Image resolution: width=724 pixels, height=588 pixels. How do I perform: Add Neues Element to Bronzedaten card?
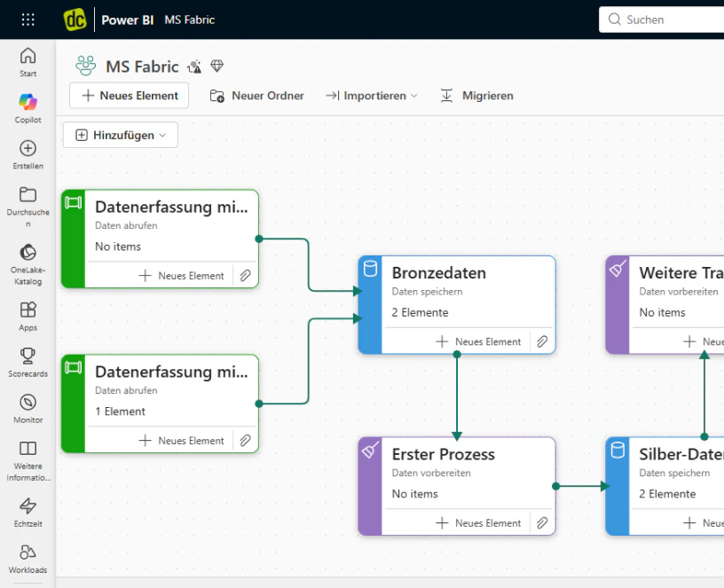click(x=478, y=341)
